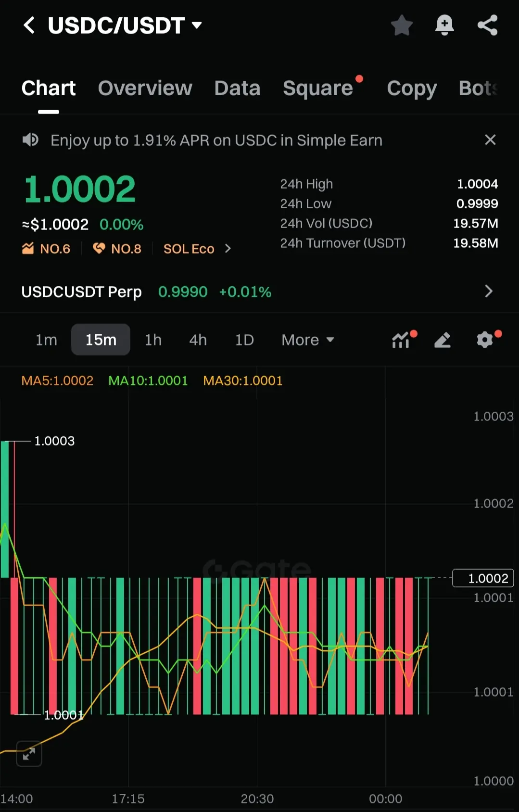Tap the chart high marker label 1.0003
The height and width of the screenshot is (812, 519).
click(54, 441)
